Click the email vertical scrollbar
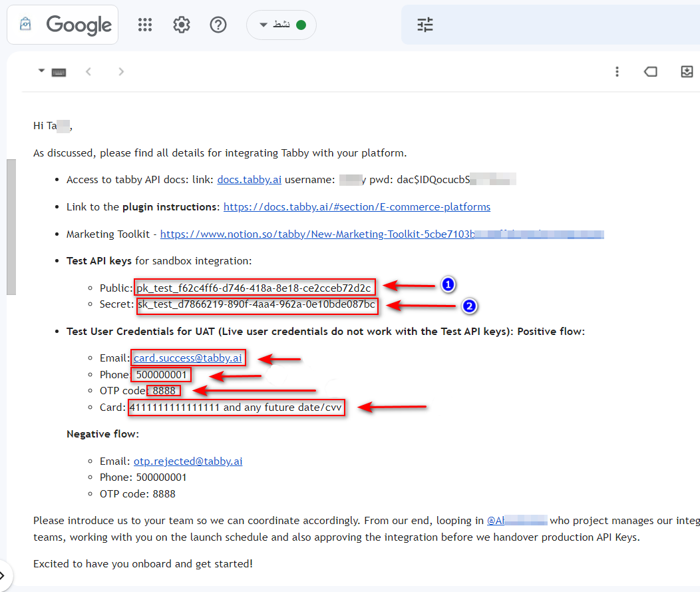The width and height of the screenshot is (700, 592). tap(11, 227)
